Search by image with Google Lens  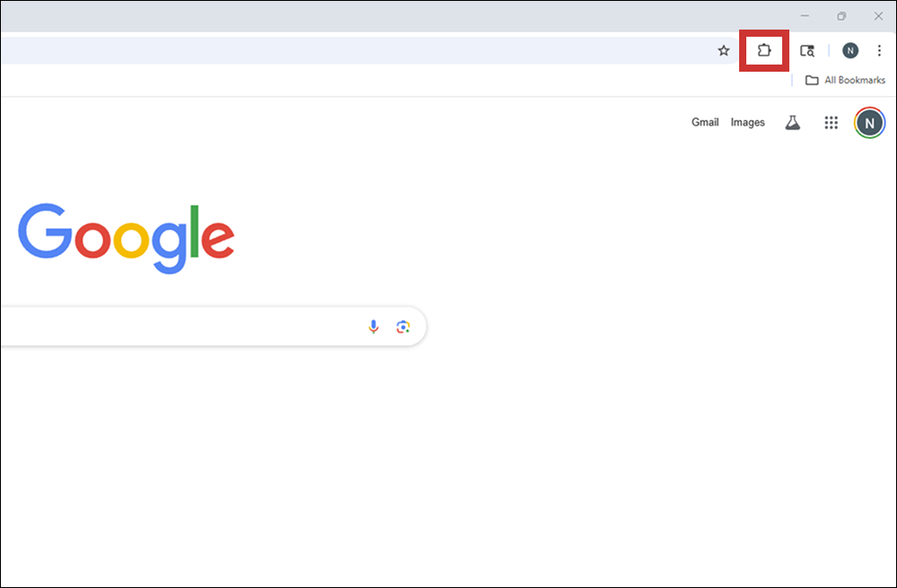(x=404, y=326)
